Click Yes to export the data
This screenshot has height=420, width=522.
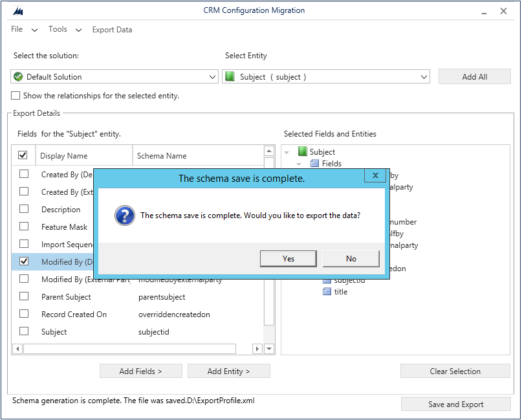(288, 259)
